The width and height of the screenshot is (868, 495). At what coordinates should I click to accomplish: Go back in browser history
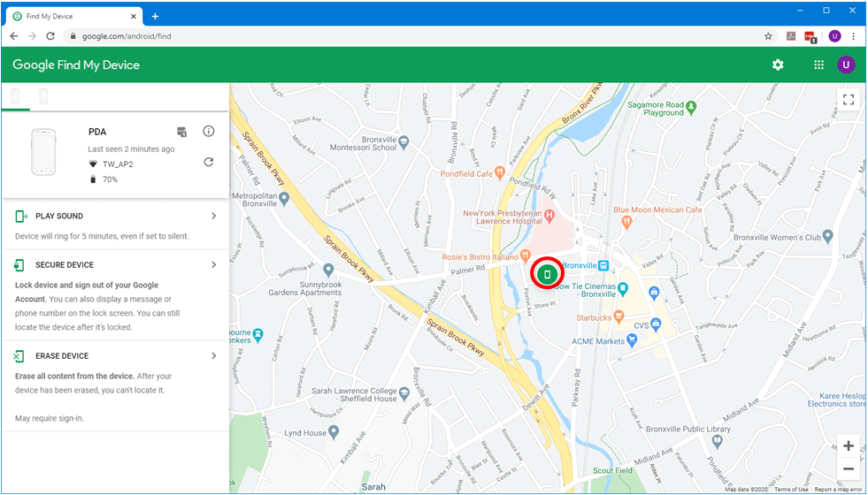tap(14, 36)
